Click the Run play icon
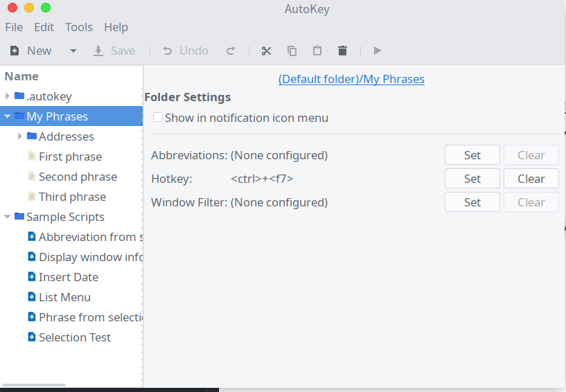Image resolution: width=566 pixels, height=392 pixels. click(x=377, y=51)
